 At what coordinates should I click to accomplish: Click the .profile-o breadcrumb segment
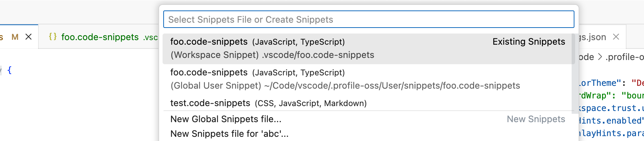pyautogui.click(x=625, y=57)
